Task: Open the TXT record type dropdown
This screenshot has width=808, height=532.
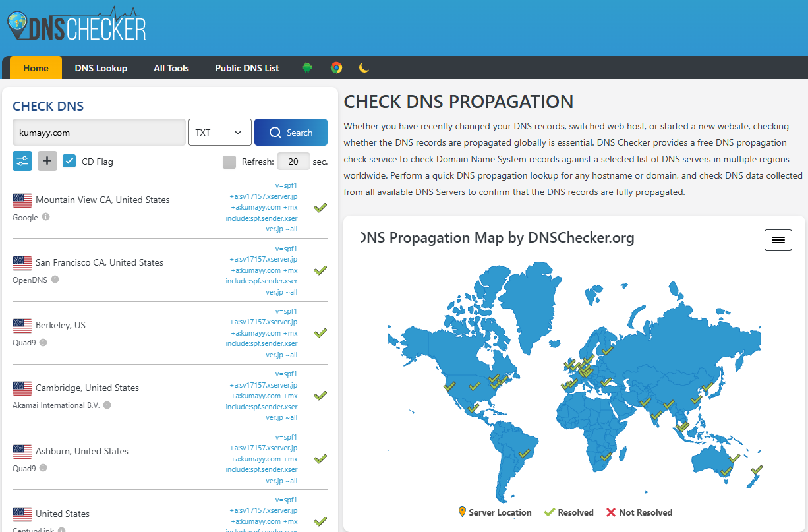Action: click(220, 133)
